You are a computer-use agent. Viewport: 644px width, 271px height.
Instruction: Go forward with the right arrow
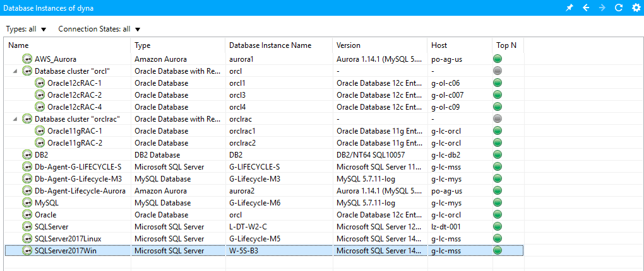(x=602, y=8)
